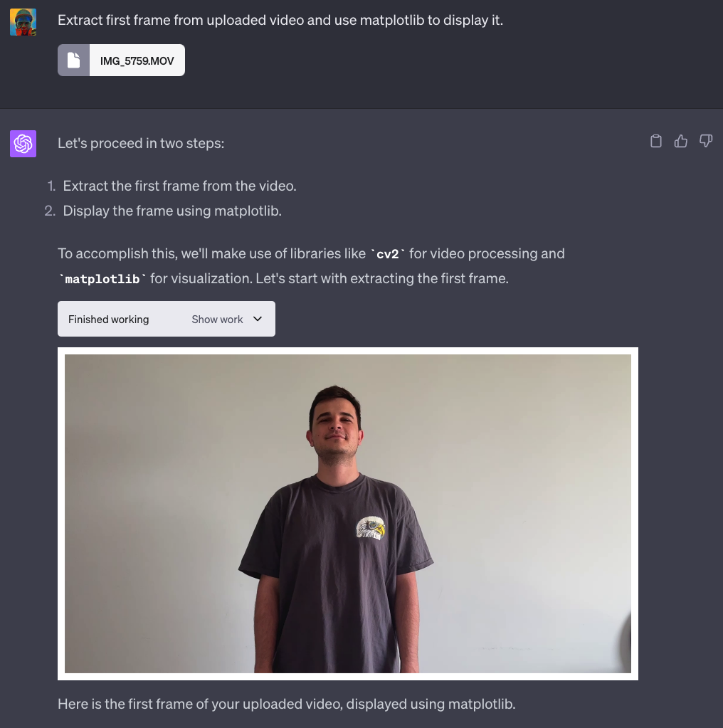Click the document icon on the attachment

coord(74,60)
